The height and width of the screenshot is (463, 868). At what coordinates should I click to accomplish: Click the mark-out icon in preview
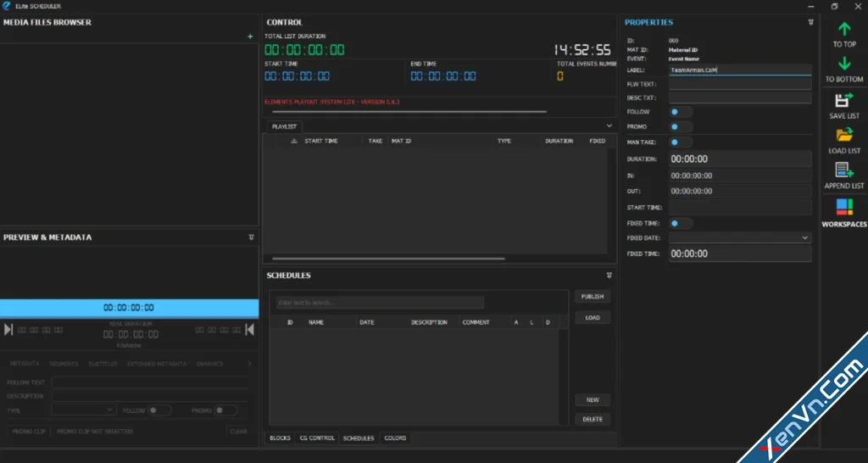250,330
